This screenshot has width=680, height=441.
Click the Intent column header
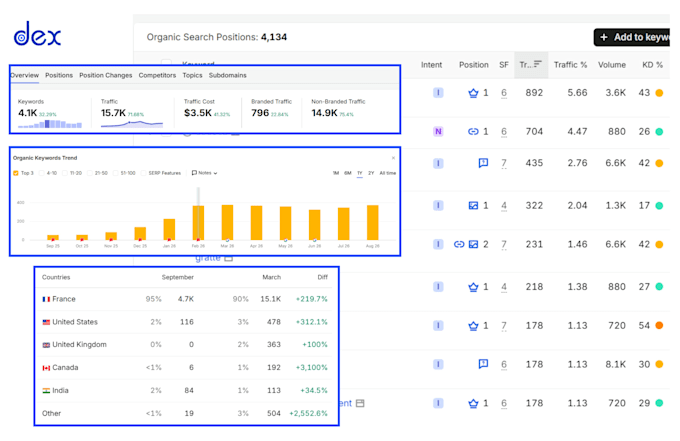432,65
